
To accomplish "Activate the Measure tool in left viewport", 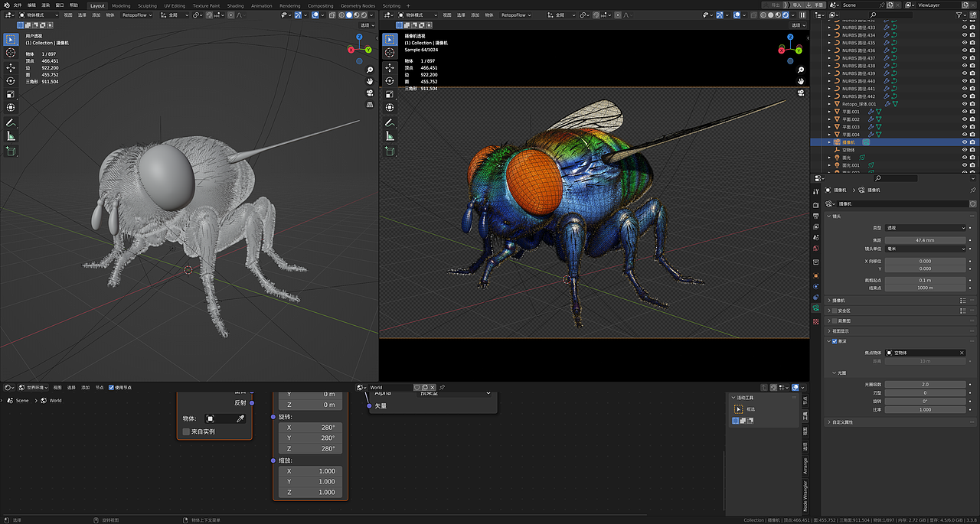I will tap(11, 136).
